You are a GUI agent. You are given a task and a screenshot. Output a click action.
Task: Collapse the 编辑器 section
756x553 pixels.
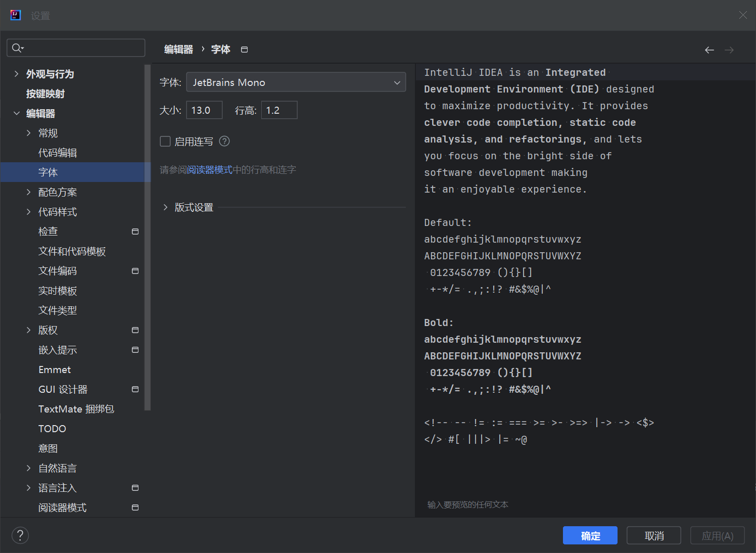[x=17, y=113]
